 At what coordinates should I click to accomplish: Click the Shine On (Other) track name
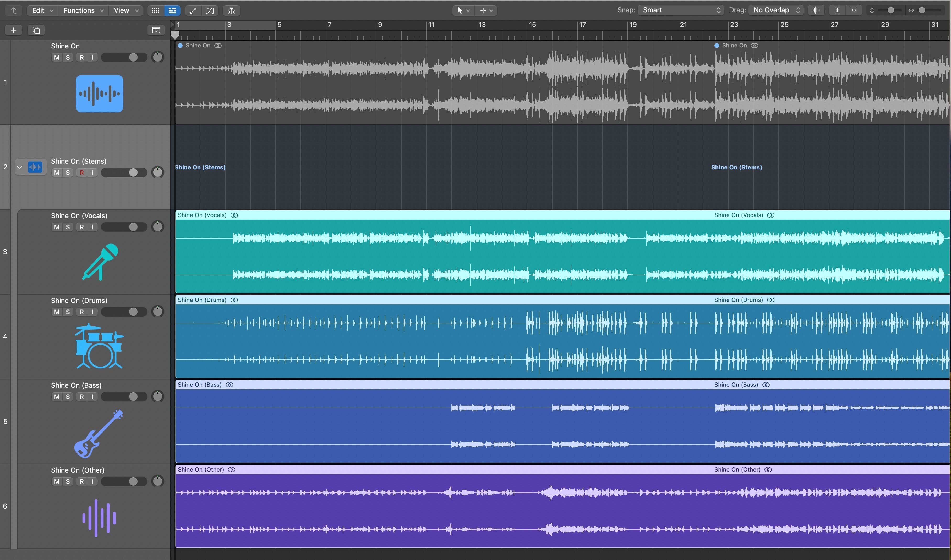[78, 470]
